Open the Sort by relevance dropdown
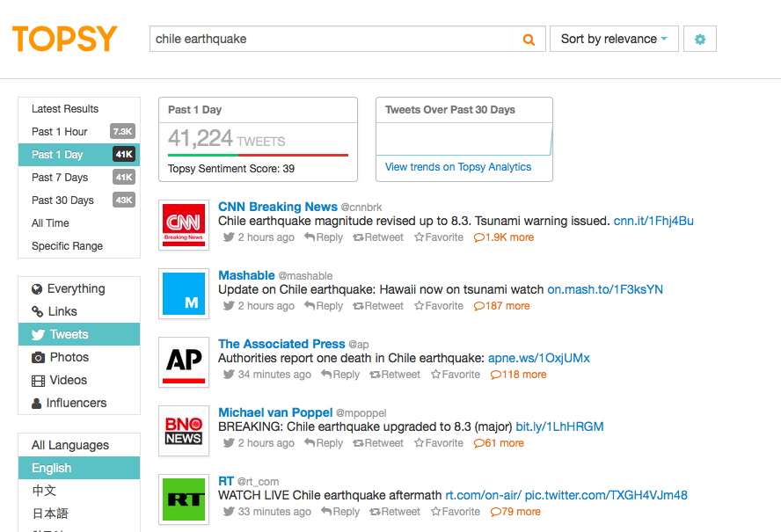Screen dimensions: 781x532 [x=614, y=39]
